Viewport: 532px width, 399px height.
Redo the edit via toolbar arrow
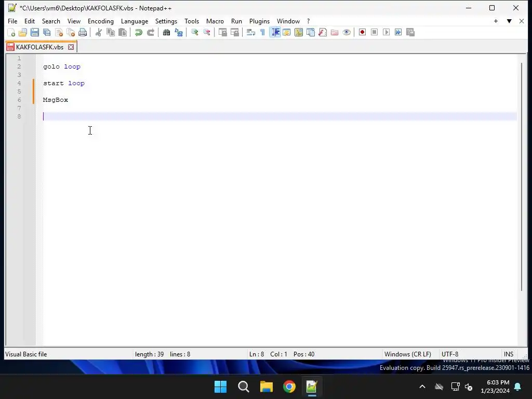pyautogui.click(x=150, y=32)
